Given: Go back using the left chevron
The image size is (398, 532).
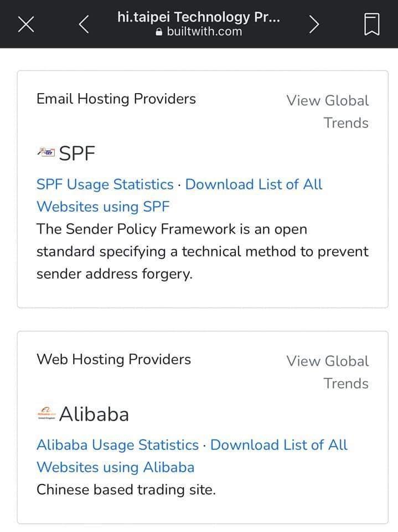Looking at the screenshot, I should pyautogui.click(x=84, y=24).
